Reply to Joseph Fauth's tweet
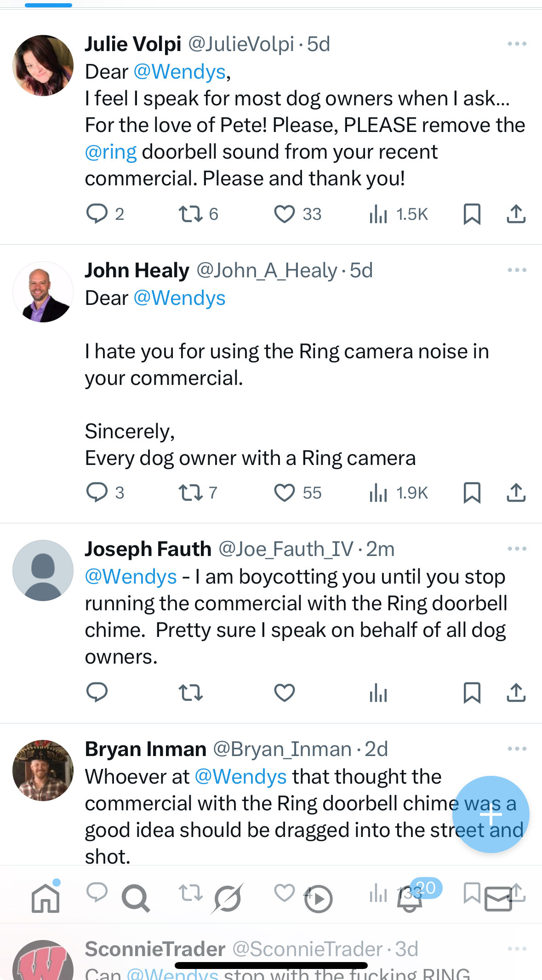Image resolution: width=542 pixels, height=980 pixels. 97,692
